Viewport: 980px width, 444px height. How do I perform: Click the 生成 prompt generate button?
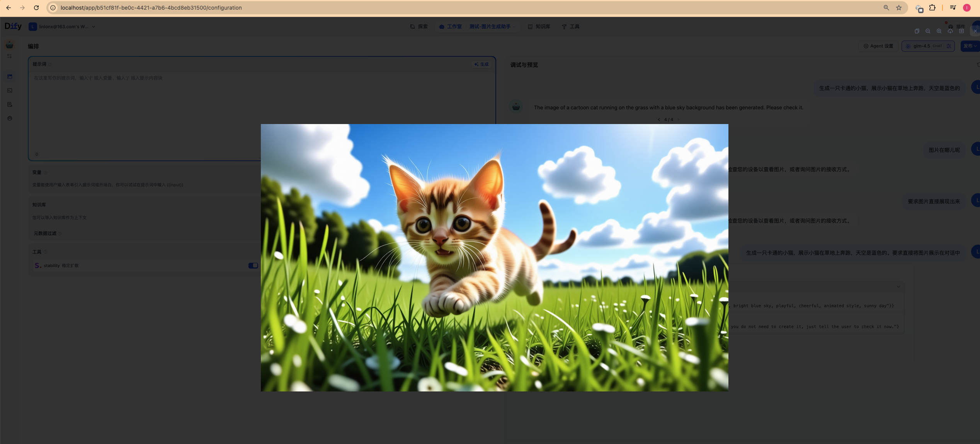(x=481, y=65)
